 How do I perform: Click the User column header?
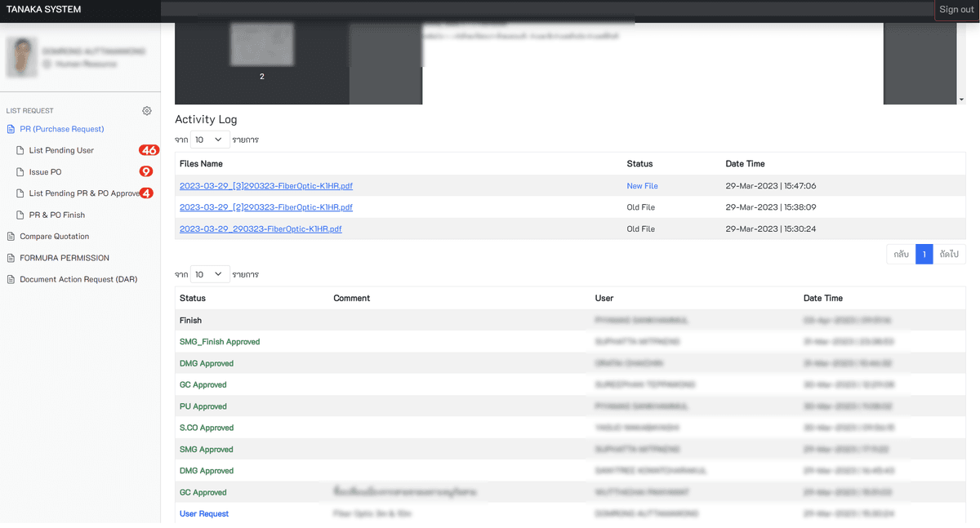pyautogui.click(x=604, y=299)
